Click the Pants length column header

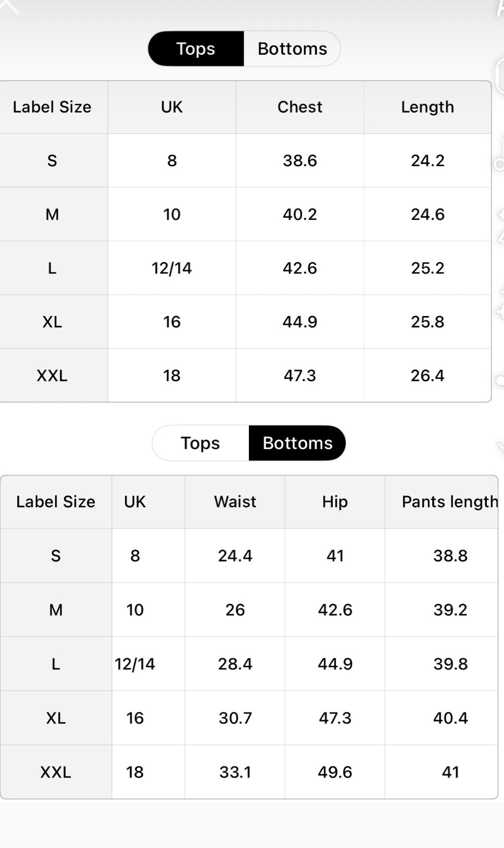pyautogui.click(x=450, y=502)
